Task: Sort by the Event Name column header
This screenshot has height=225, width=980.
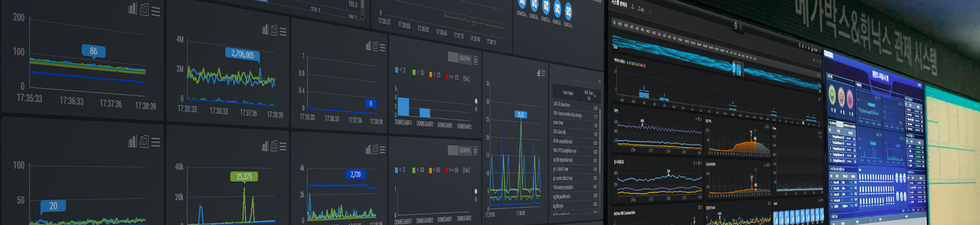Action: [x=568, y=93]
